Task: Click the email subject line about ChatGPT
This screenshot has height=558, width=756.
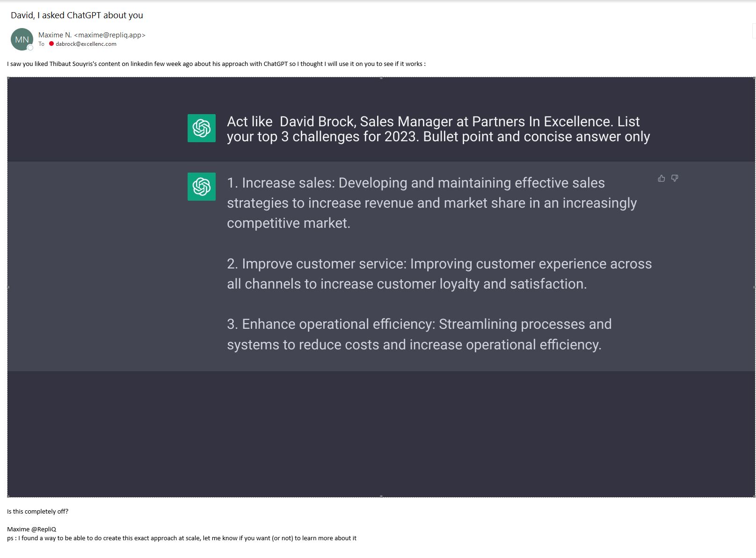Action: (77, 15)
